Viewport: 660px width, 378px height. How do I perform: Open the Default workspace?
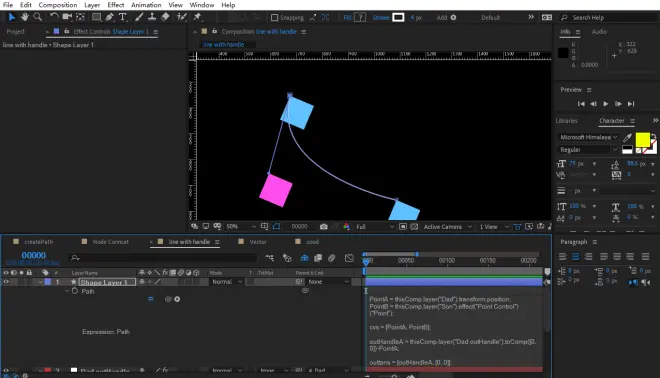coord(490,18)
